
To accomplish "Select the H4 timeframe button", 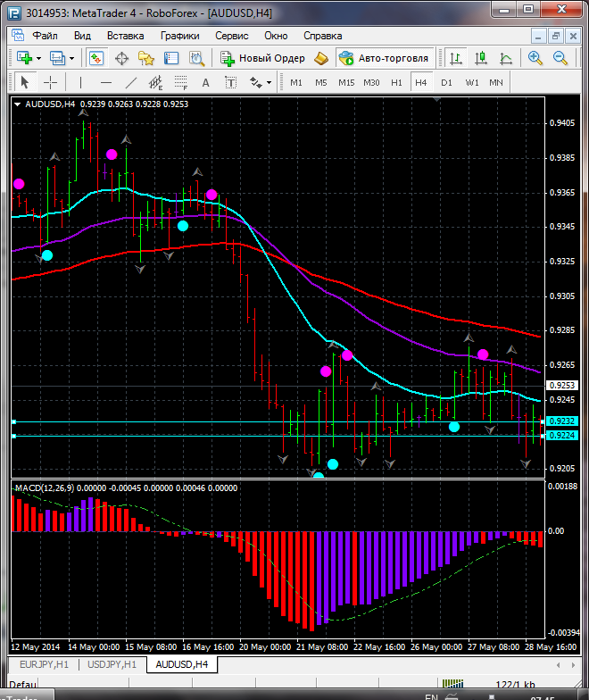I will [421, 82].
